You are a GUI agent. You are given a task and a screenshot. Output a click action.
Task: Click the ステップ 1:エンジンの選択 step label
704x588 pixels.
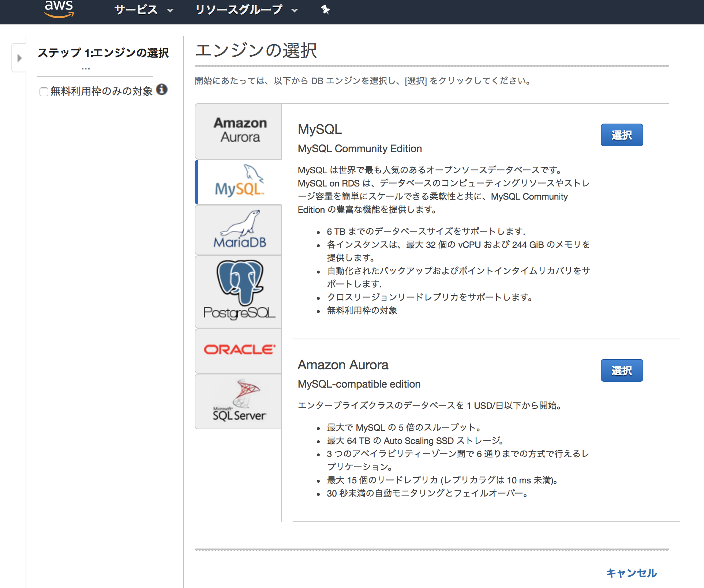103,53
